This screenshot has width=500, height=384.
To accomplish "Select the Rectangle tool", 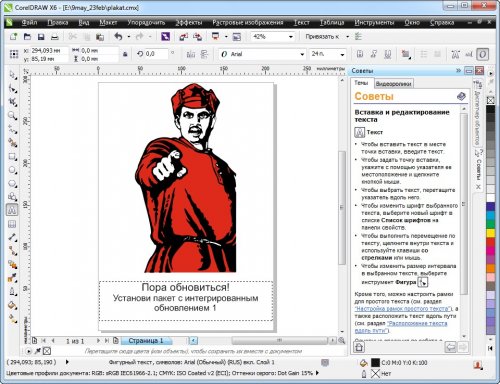I will [x=13, y=156].
